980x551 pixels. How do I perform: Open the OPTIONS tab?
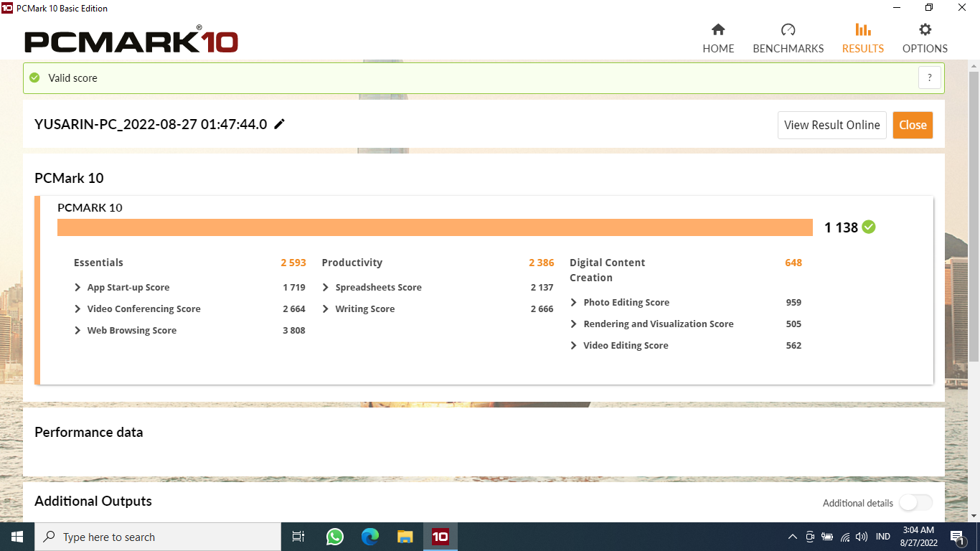click(925, 39)
